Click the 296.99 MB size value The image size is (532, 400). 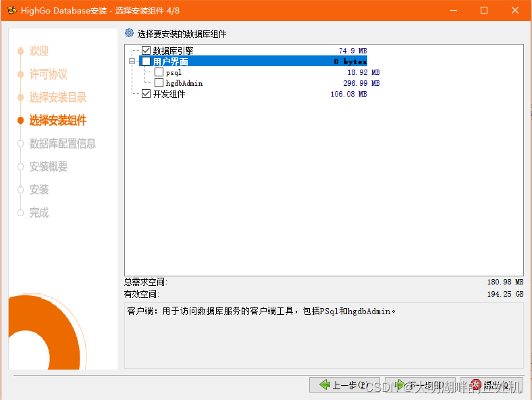coord(361,83)
